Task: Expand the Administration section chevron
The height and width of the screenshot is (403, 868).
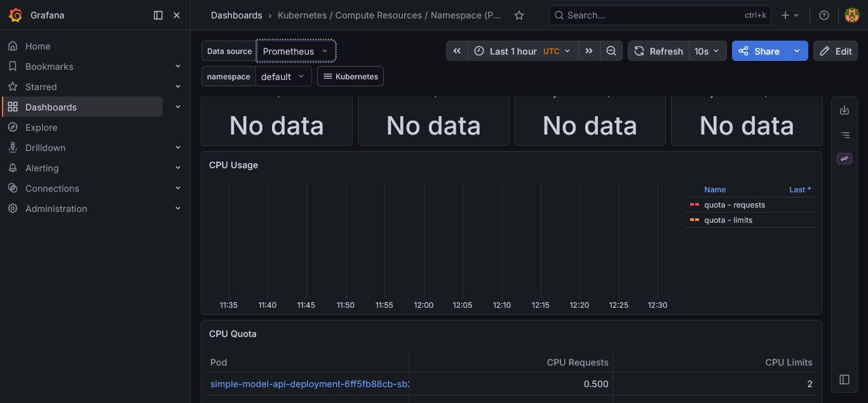Action: tap(178, 209)
